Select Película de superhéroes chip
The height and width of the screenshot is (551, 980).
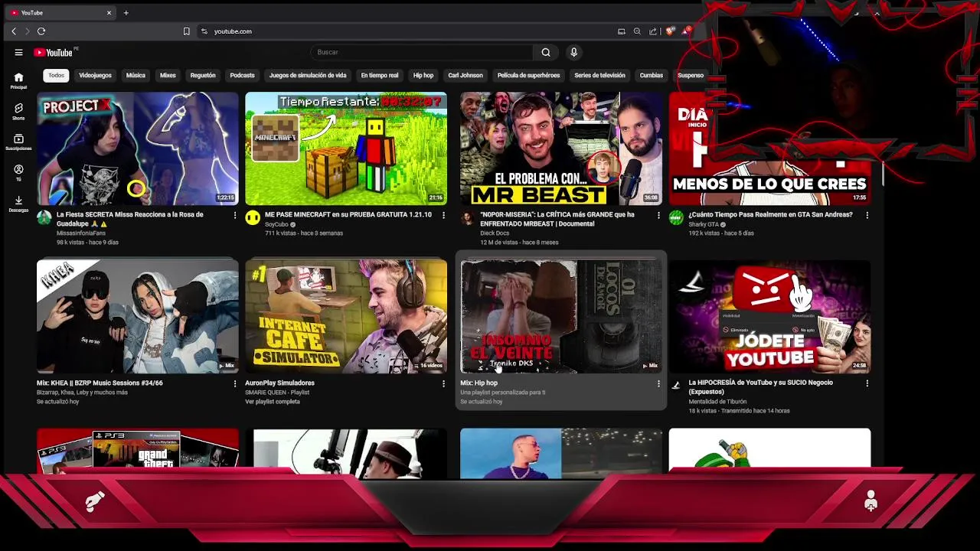tap(528, 75)
